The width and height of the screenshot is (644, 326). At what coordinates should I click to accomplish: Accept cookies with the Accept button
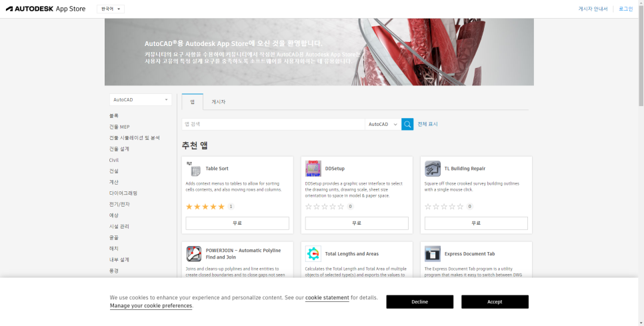495,302
